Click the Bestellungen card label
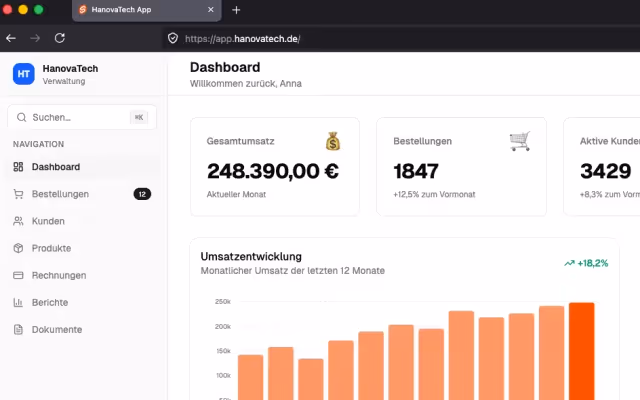640x400 pixels. pos(422,141)
